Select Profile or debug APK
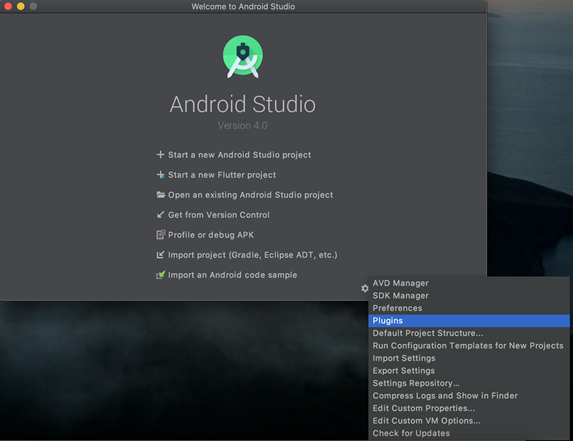The width and height of the screenshot is (573, 441). point(211,235)
